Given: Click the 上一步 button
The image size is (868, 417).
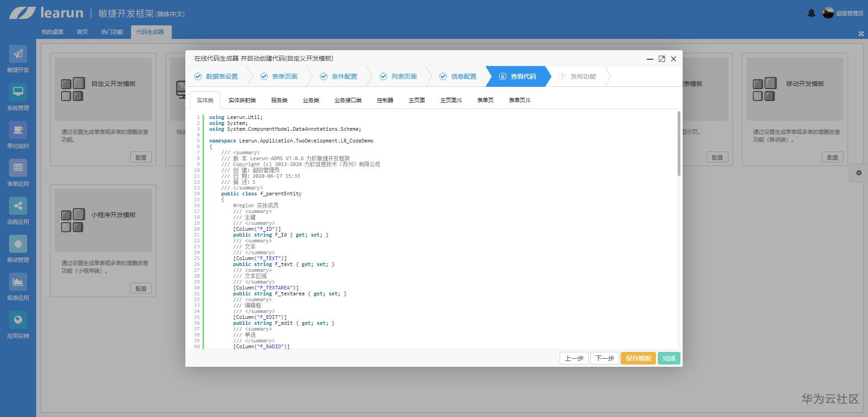Looking at the screenshot, I should point(574,358).
